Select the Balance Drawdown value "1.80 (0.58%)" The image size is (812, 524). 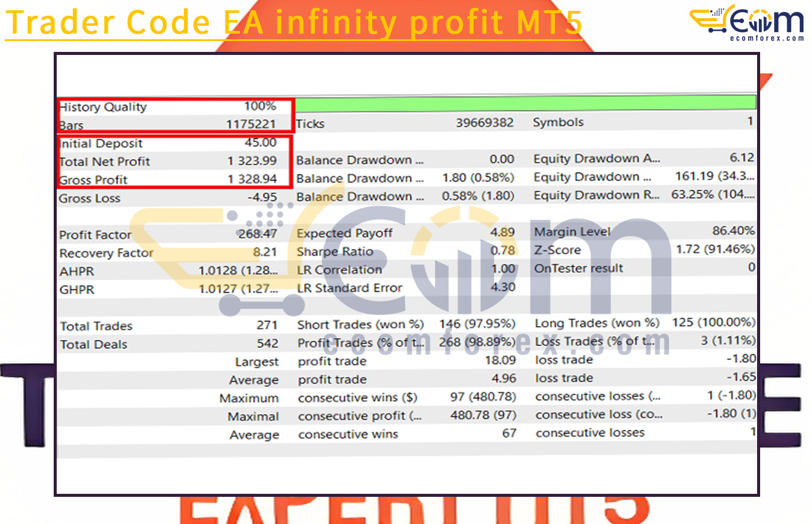pyautogui.click(x=478, y=177)
